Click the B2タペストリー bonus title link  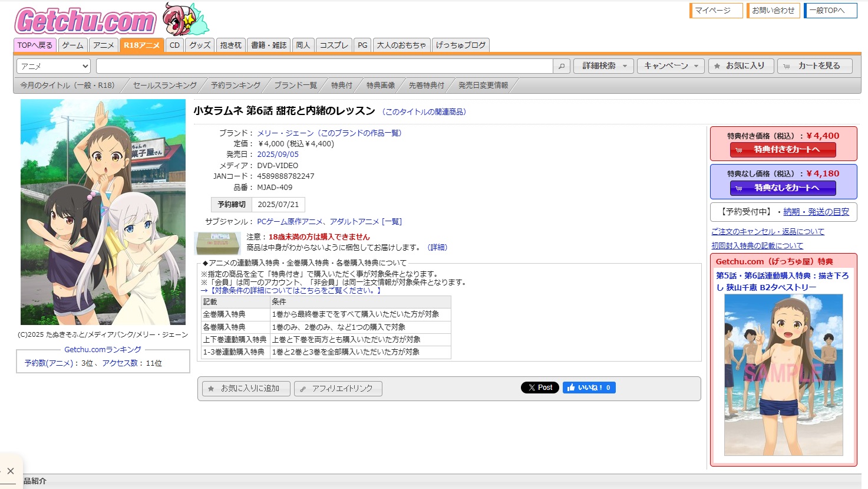(x=783, y=281)
